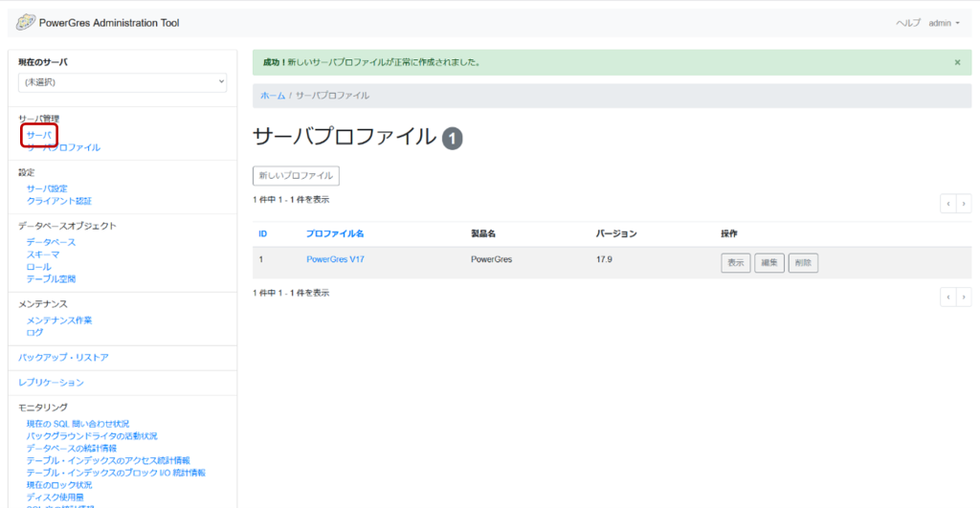
Task: Click the 17.9 version cell
Action: pos(605,259)
